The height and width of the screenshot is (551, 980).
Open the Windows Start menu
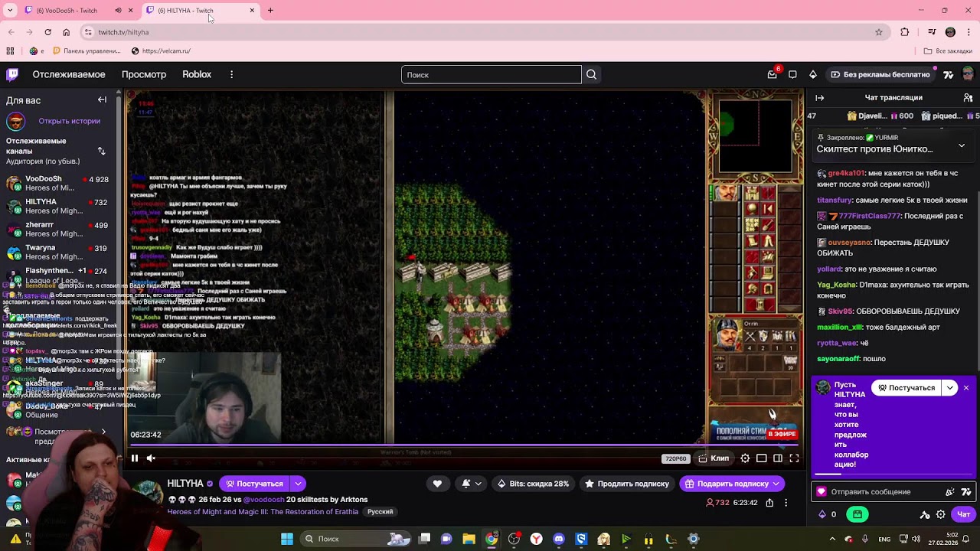point(287,539)
